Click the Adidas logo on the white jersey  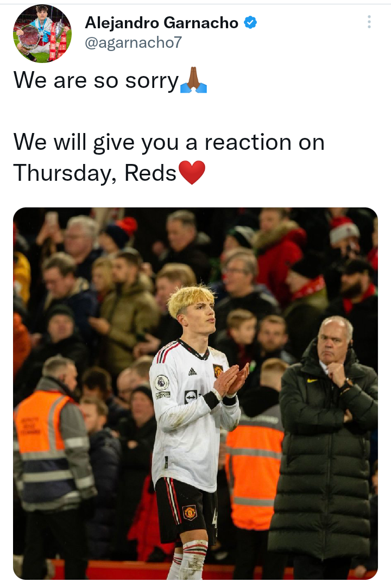tap(192, 371)
